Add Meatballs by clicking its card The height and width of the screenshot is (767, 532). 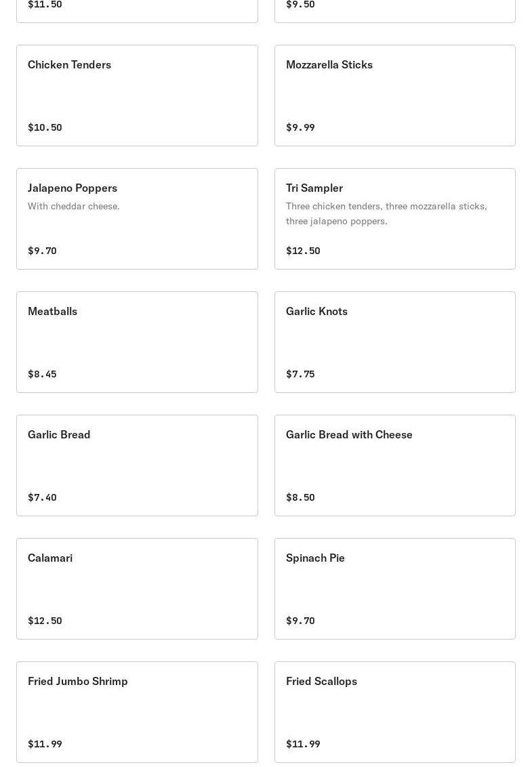(137, 342)
